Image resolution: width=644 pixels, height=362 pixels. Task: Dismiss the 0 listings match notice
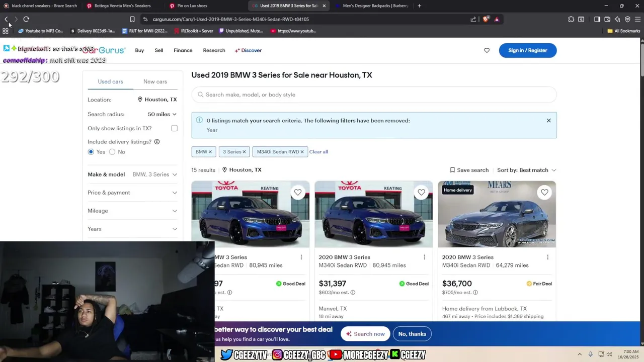click(548, 121)
